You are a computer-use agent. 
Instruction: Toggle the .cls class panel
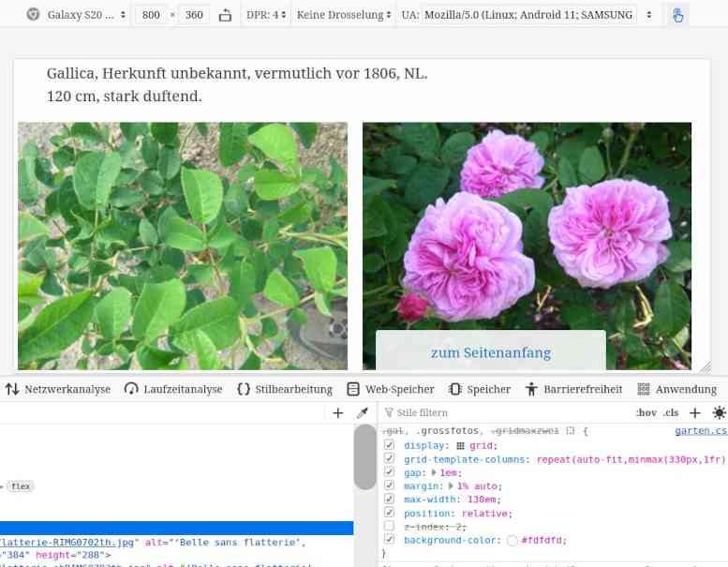[x=671, y=412]
